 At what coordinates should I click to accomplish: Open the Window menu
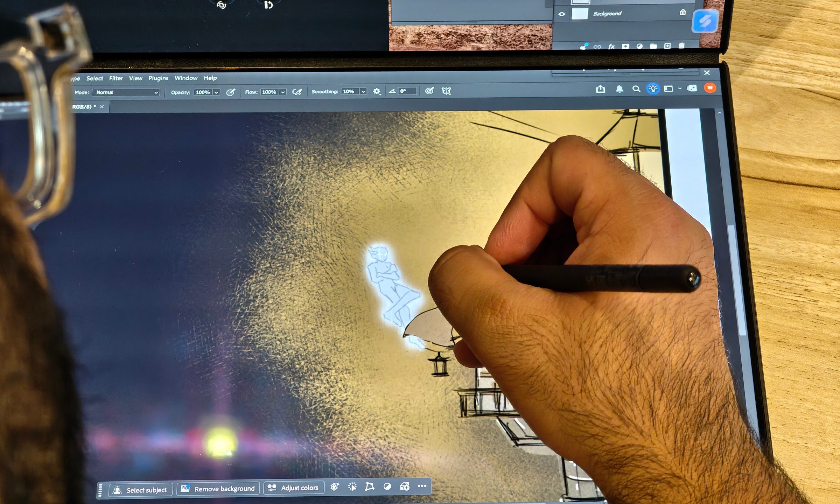pyautogui.click(x=186, y=78)
